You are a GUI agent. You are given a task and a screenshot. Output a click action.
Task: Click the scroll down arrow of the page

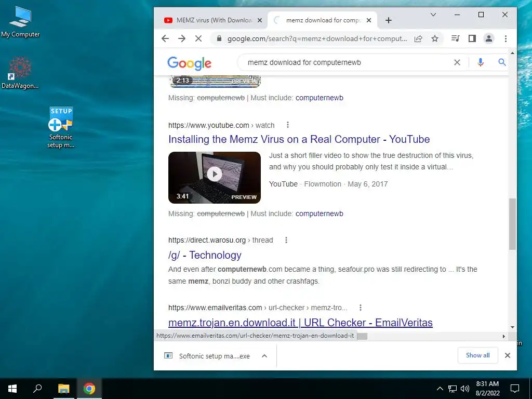512,327
